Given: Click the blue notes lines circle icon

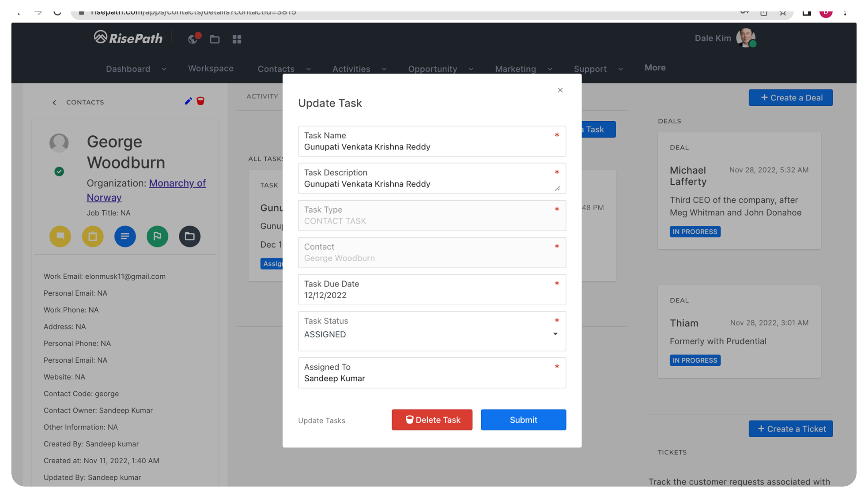Looking at the screenshot, I should point(125,236).
